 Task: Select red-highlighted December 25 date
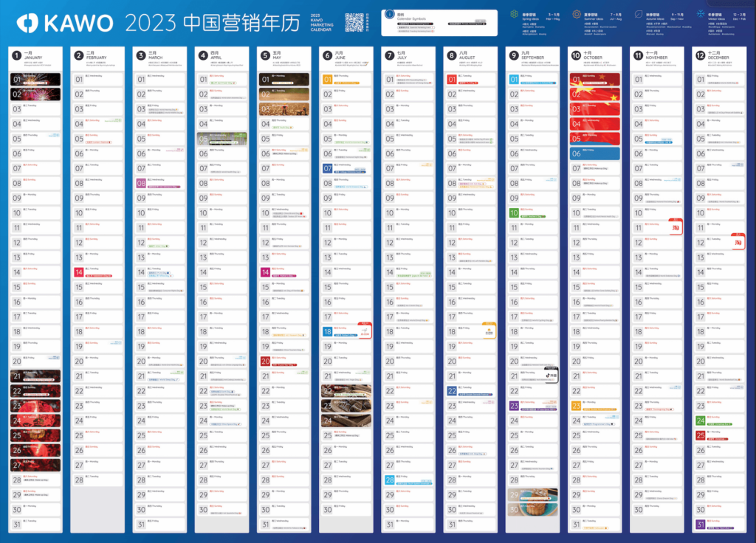tap(701, 435)
